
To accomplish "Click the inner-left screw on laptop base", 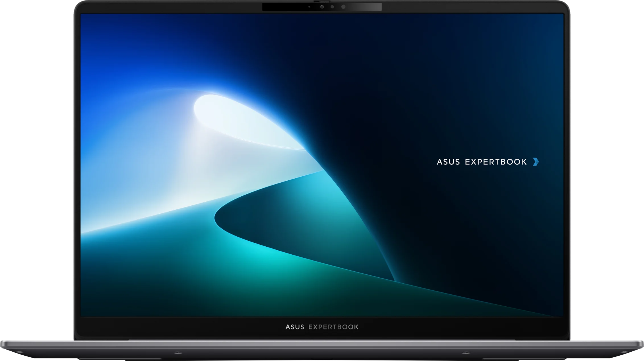I will coord(178,353).
